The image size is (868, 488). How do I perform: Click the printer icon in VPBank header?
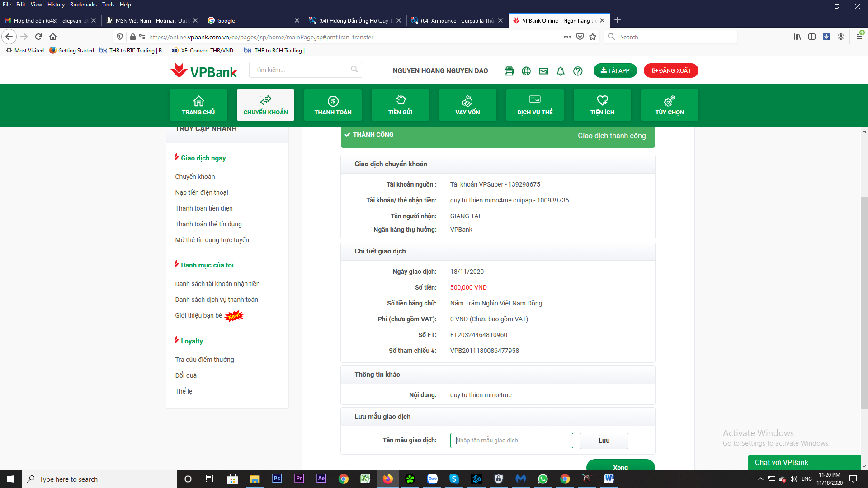click(509, 71)
